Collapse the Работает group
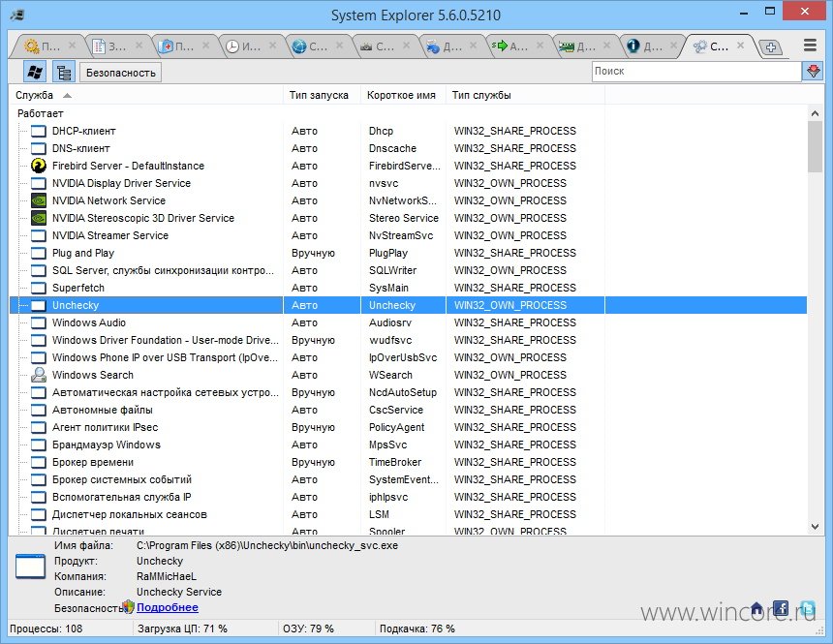This screenshot has width=833, height=644. pyautogui.click(x=41, y=113)
